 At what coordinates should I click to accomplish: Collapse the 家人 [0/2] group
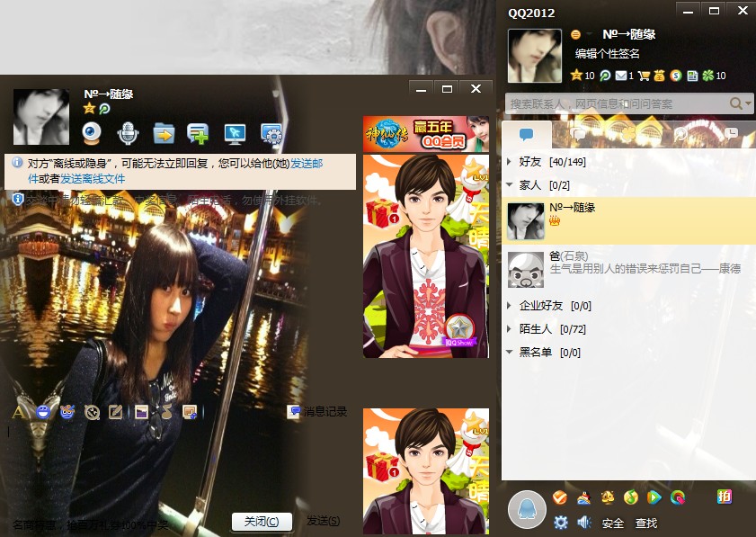tap(509, 184)
